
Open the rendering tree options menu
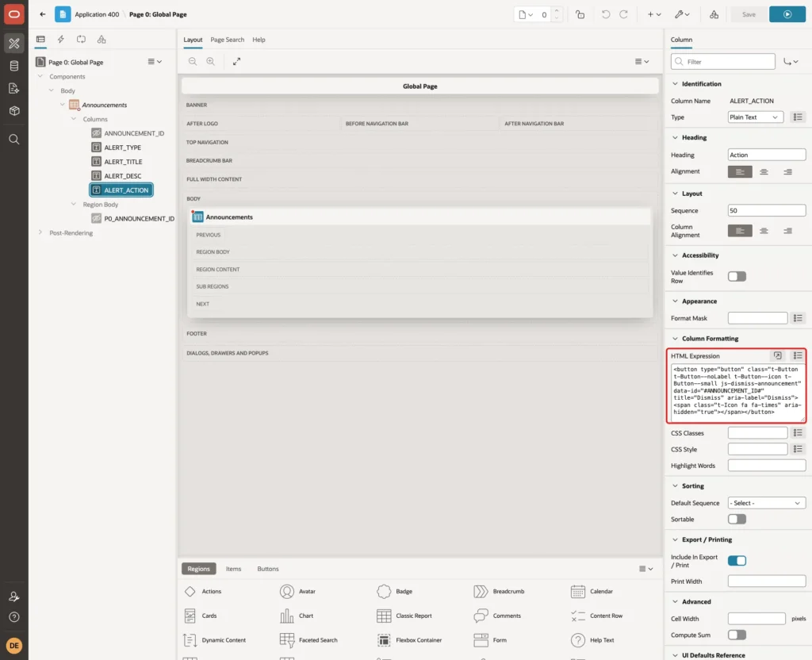[155, 62]
